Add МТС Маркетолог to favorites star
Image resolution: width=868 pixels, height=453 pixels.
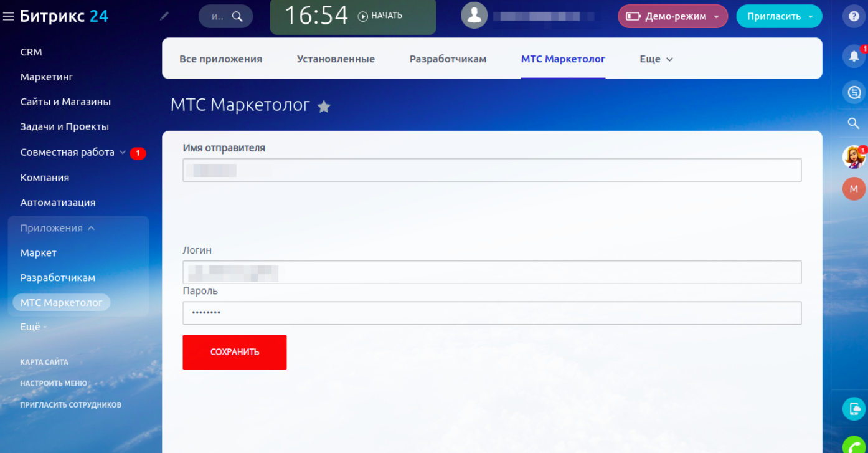pyautogui.click(x=324, y=107)
